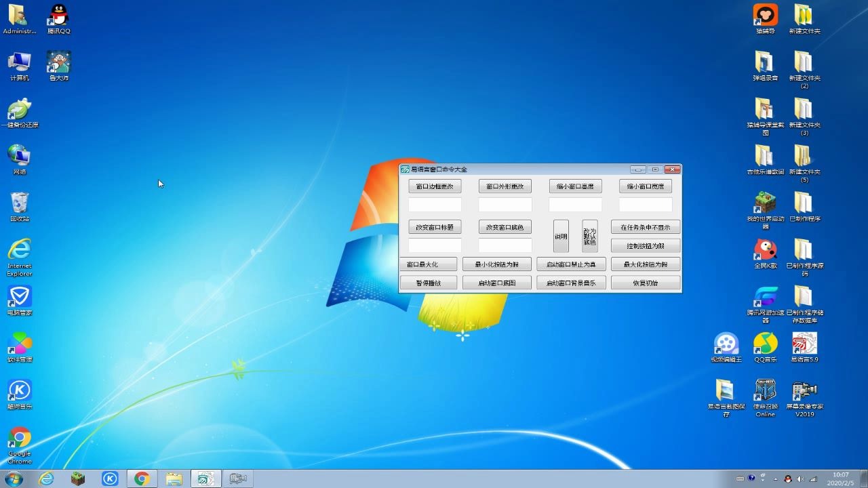Focus the input field under 改变窗口底色
The height and width of the screenshot is (488, 868).
pyautogui.click(x=505, y=245)
